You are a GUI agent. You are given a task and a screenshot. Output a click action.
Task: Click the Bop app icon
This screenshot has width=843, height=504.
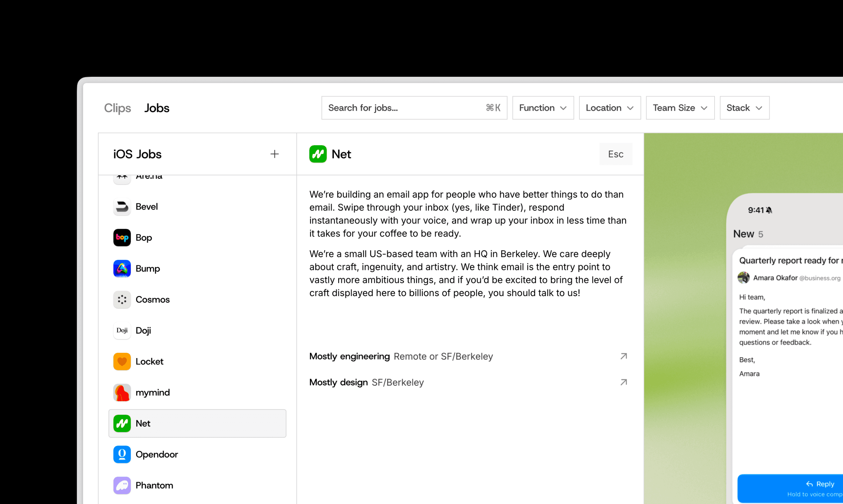coord(122,237)
